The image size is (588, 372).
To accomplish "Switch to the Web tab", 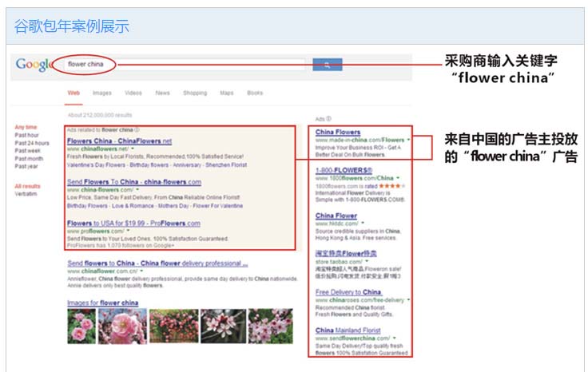I will coord(73,93).
